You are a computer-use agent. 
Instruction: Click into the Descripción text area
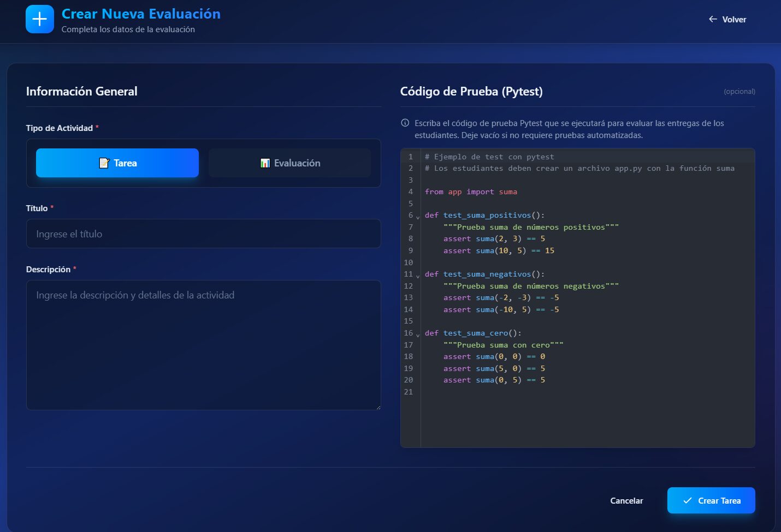coord(203,345)
